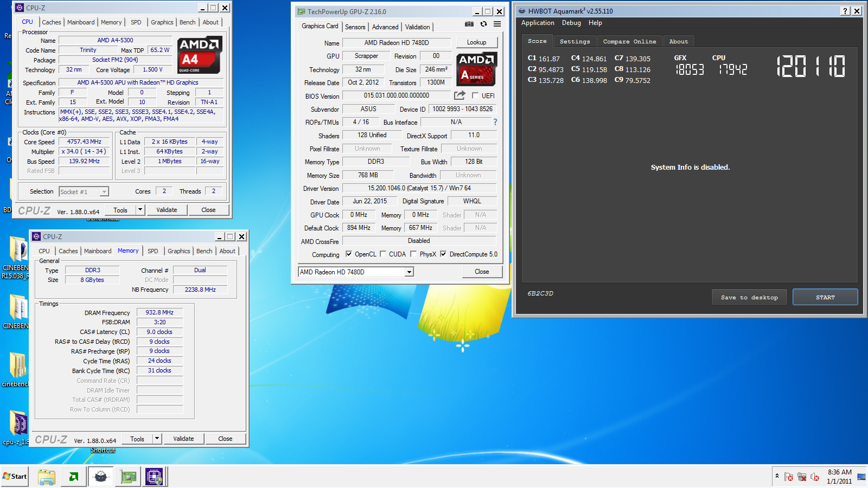The height and width of the screenshot is (488, 868).
Task: Open Tools dropdown arrow in upper CPU-Z
Action: [x=140, y=210]
